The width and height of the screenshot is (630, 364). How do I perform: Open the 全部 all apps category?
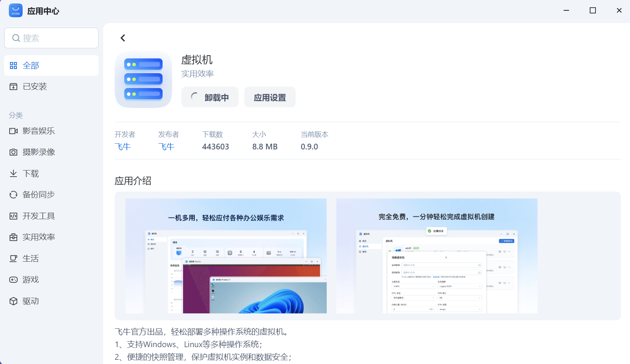click(x=51, y=66)
